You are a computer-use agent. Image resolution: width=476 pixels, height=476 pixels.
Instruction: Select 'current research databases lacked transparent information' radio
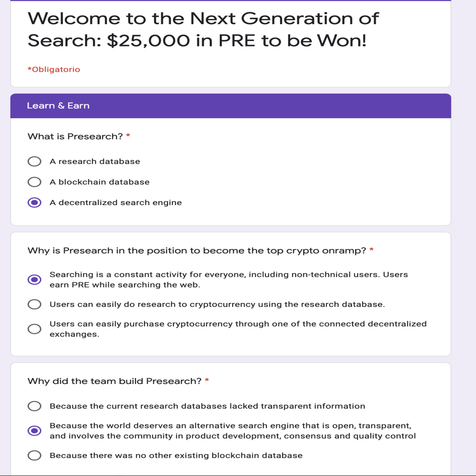pos(35,406)
